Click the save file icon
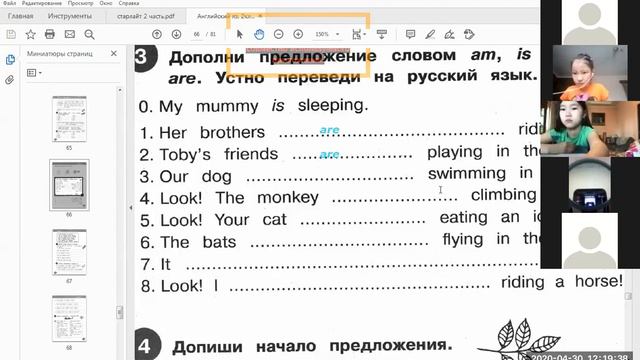 pyautogui.click(x=11, y=34)
